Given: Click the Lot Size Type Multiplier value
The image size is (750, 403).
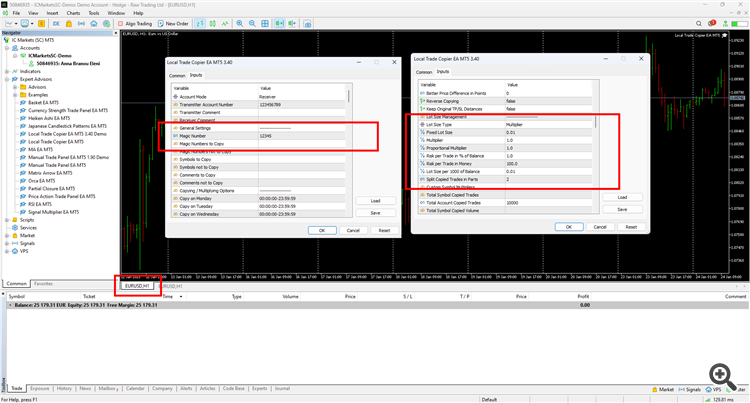Looking at the screenshot, I should (x=514, y=124).
